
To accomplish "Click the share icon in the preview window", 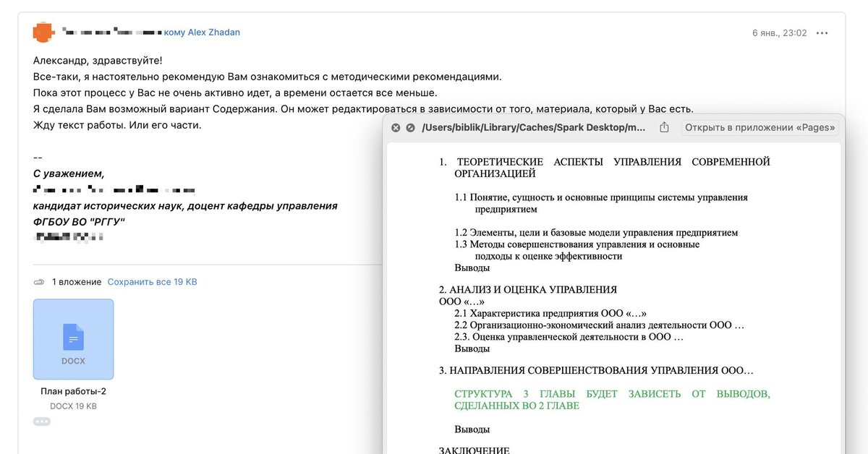I will click(664, 127).
